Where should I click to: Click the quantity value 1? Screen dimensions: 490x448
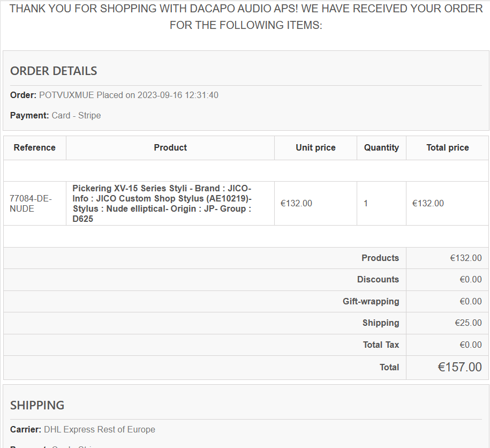366,204
